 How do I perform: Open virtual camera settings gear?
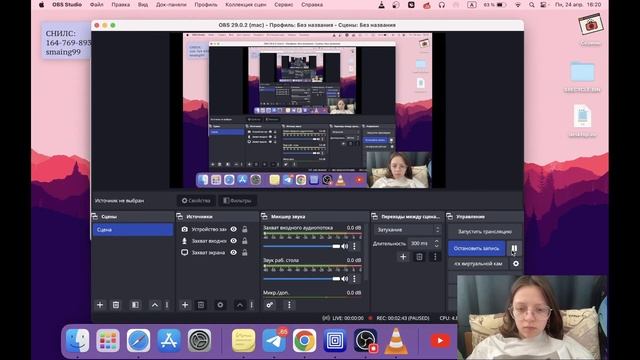pyautogui.click(x=516, y=264)
